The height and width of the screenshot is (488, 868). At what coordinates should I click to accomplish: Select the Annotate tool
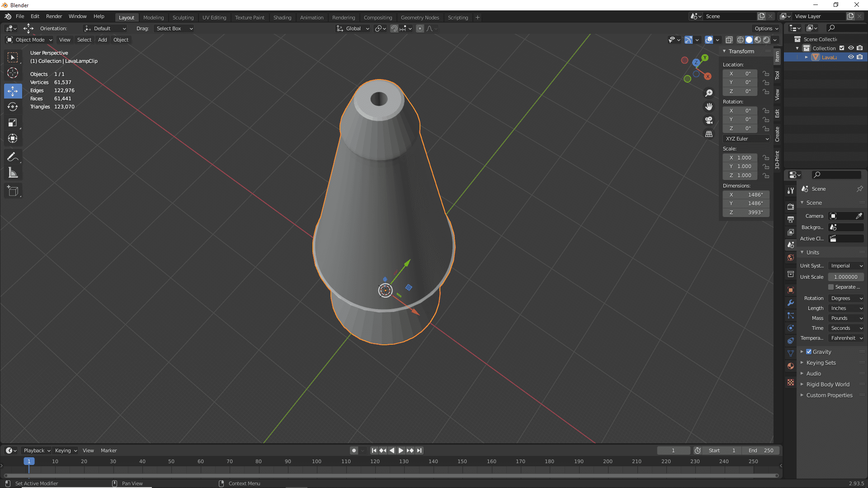coord(13,157)
